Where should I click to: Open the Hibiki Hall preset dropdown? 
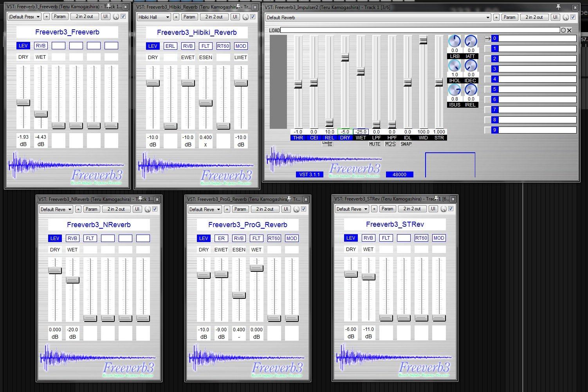pyautogui.click(x=154, y=17)
